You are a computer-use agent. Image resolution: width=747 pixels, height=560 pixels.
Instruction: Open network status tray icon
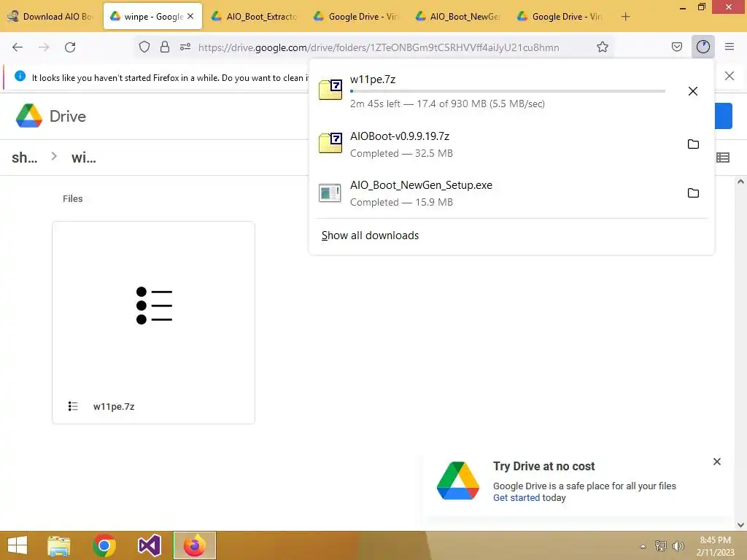click(660, 546)
